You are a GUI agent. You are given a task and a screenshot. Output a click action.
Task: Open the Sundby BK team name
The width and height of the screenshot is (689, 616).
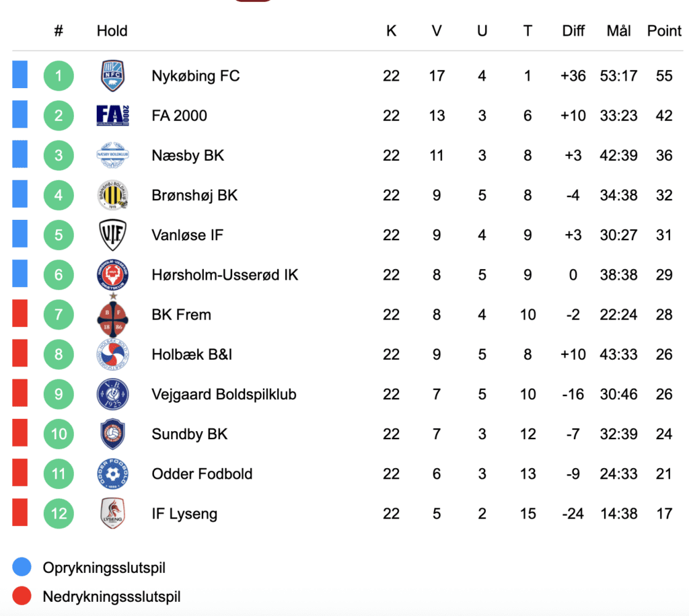click(x=190, y=434)
